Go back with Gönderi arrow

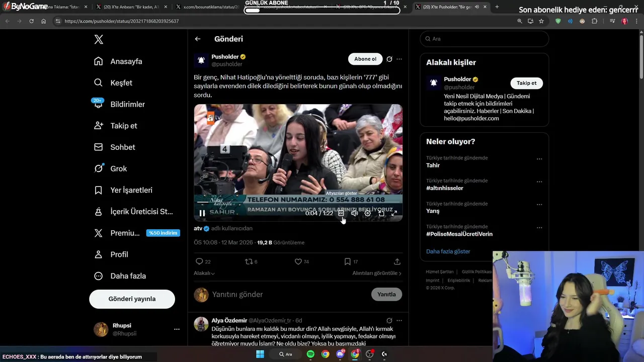(x=198, y=39)
